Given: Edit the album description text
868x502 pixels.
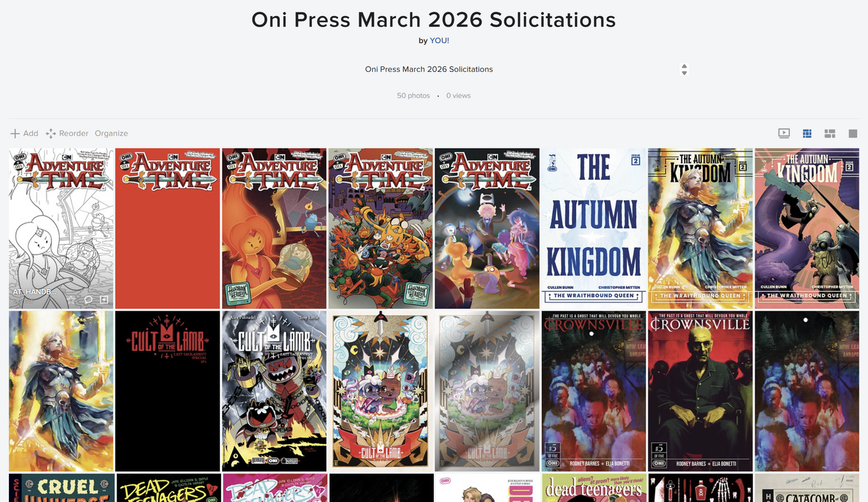Looking at the screenshot, I should [x=429, y=69].
